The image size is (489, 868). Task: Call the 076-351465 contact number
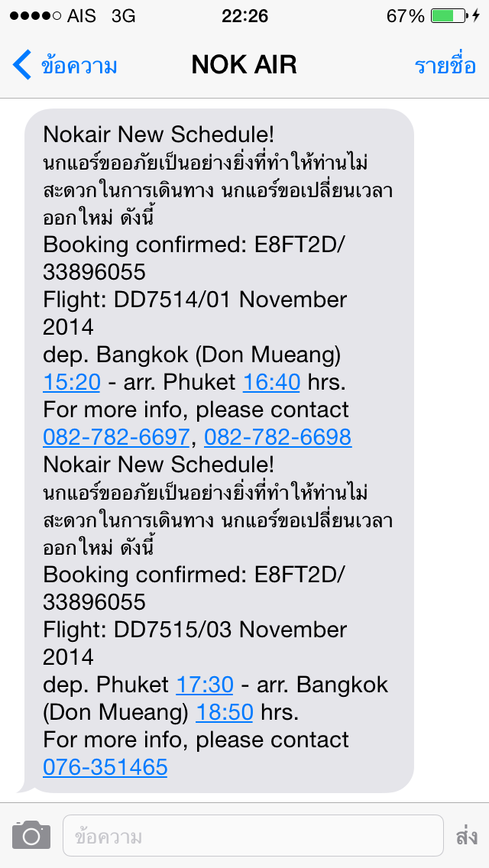[105, 767]
